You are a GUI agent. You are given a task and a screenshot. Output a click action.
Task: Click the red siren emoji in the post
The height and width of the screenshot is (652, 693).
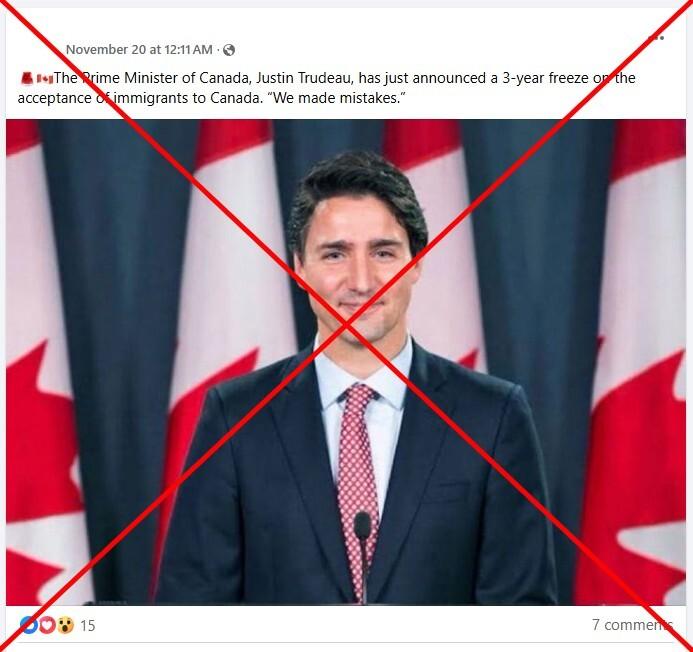(x=27, y=78)
